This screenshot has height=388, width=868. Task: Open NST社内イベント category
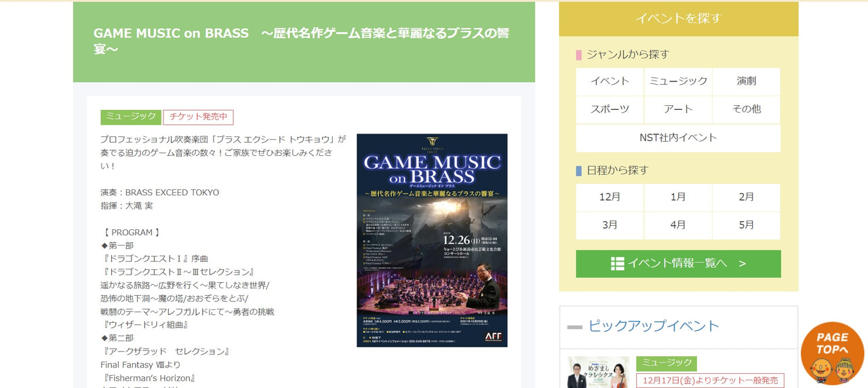coord(678,138)
